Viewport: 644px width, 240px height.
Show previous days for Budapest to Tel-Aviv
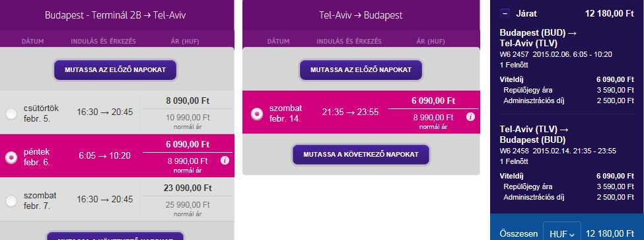[115, 70]
